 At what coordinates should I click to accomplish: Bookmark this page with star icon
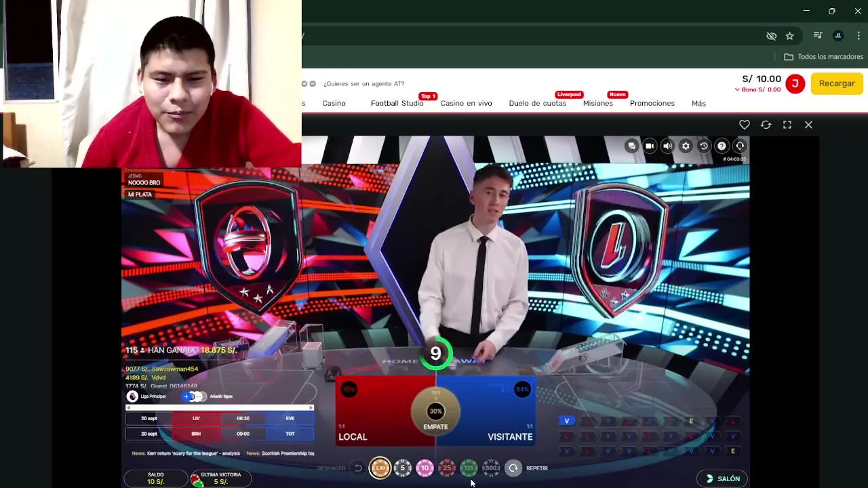[x=789, y=36]
